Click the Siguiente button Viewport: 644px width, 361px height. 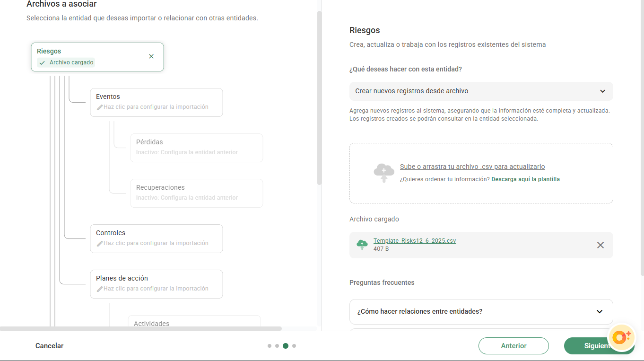coord(599,346)
